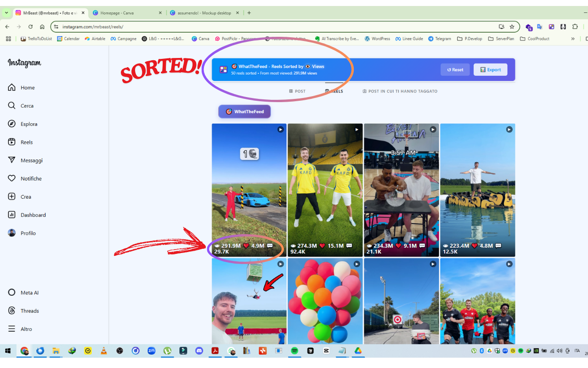Screen dimensions: 588x368
Task: Switch to assumendo! - Mockup desktop tab
Action: (x=205, y=13)
